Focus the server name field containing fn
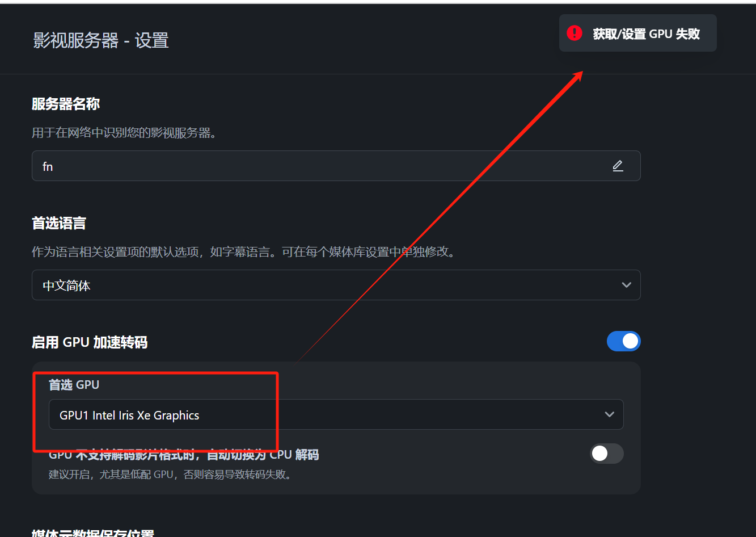 coord(336,166)
